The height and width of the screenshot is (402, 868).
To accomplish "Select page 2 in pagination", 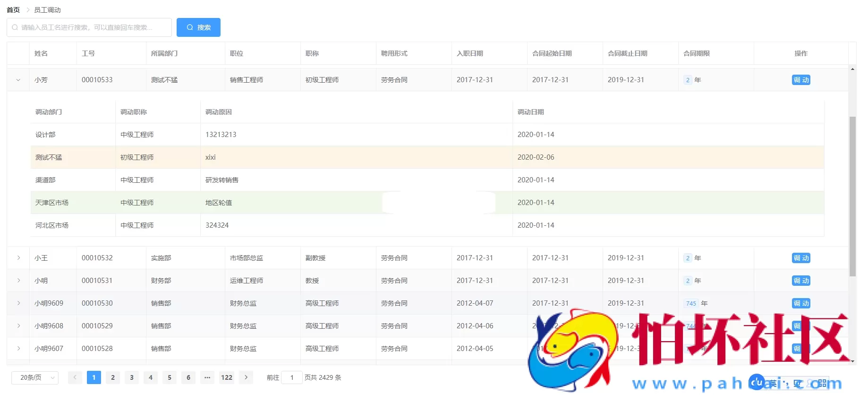I will click(113, 377).
